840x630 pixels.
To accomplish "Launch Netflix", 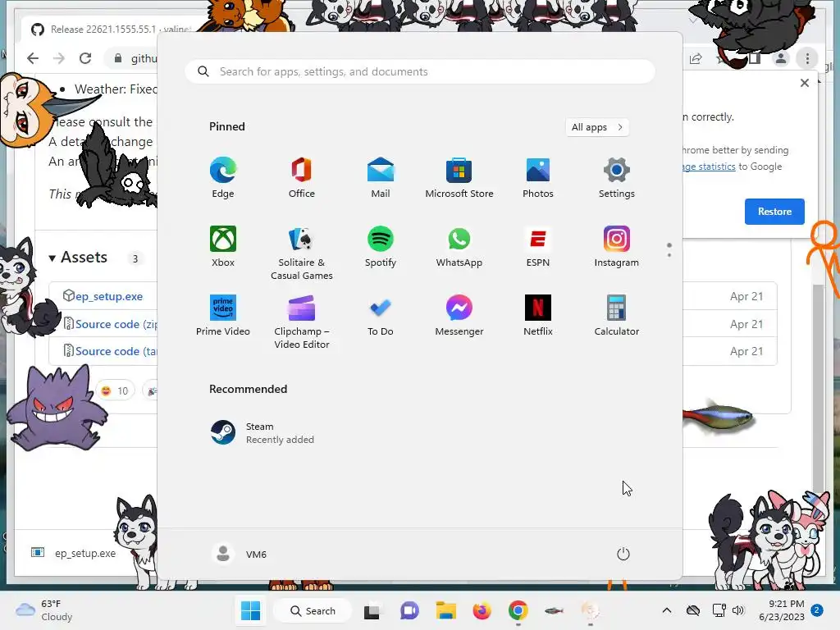I will click(538, 316).
